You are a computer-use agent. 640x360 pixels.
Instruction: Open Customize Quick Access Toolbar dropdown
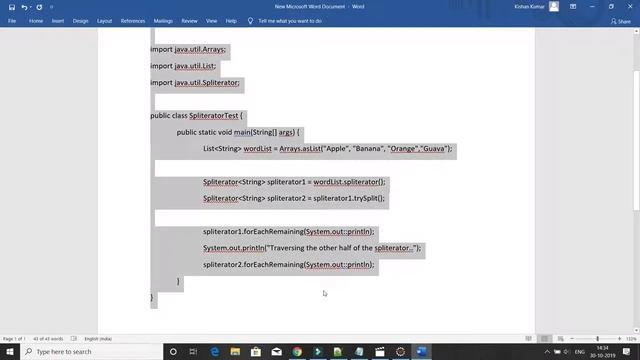pyautogui.click(x=51, y=7)
